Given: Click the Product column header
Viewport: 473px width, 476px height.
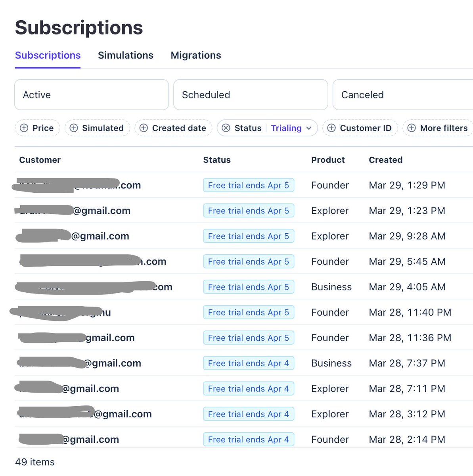Looking at the screenshot, I should 328,160.
